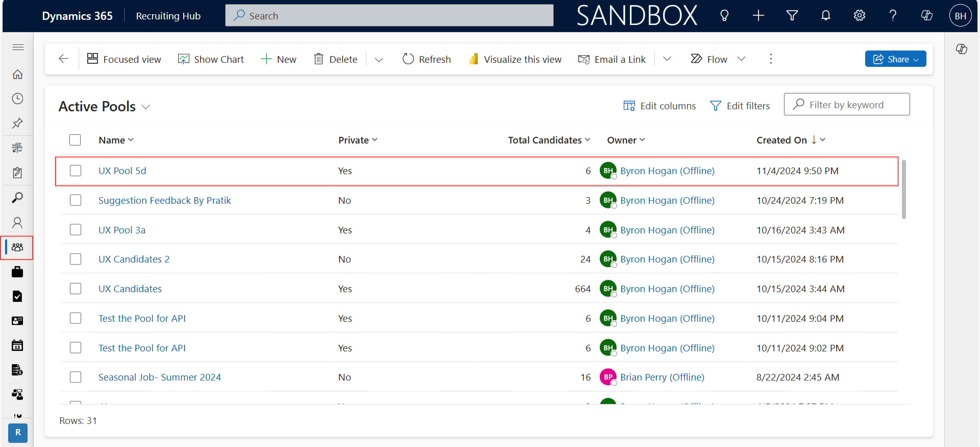
Task: Open Pinned items in sidebar
Action: pos(18,123)
